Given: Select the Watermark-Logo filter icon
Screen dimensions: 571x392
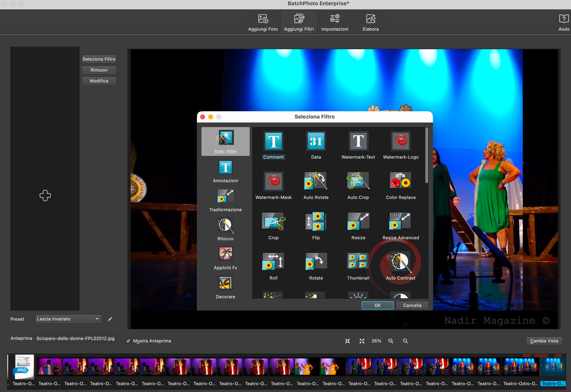Looking at the screenshot, I should (x=401, y=141).
